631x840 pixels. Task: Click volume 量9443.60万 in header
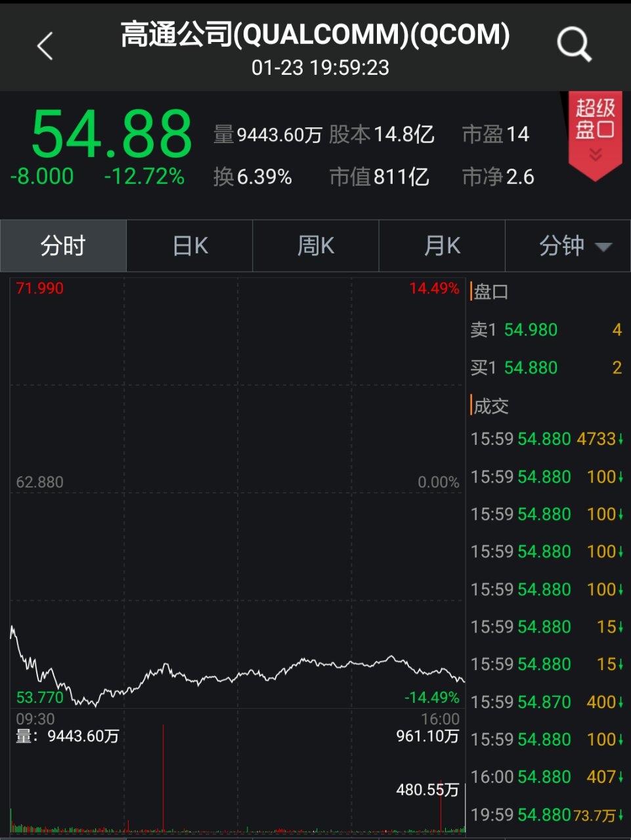(268, 135)
